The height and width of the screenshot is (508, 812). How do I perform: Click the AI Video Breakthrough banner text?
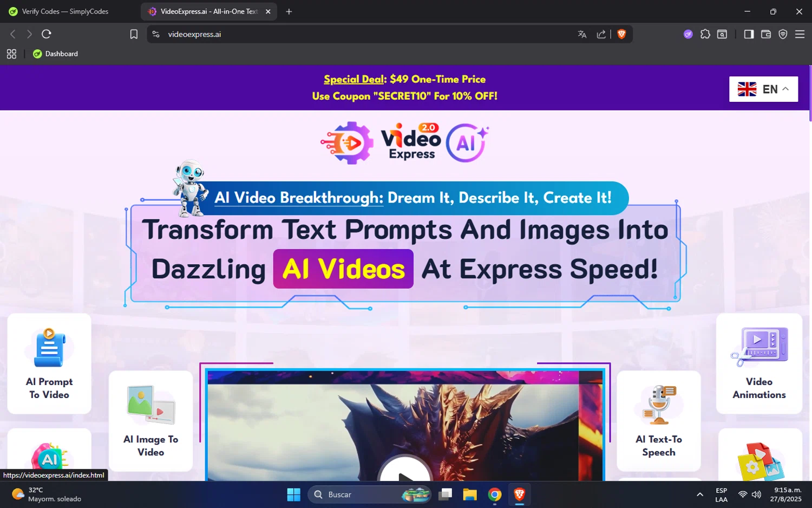point(413,198)
